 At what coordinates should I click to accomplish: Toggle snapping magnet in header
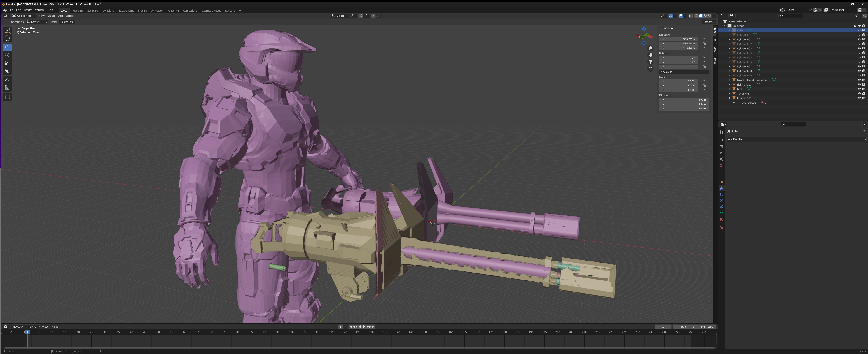tap(361, 16)
